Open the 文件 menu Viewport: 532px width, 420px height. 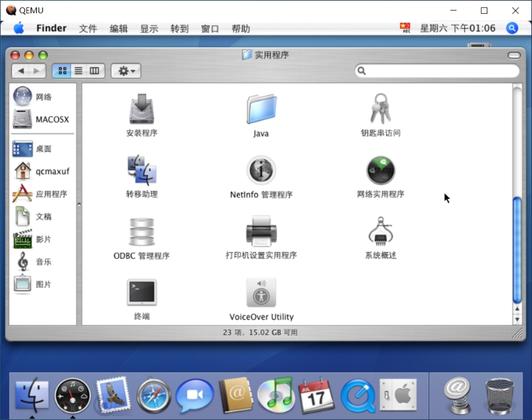click(88, 28)
